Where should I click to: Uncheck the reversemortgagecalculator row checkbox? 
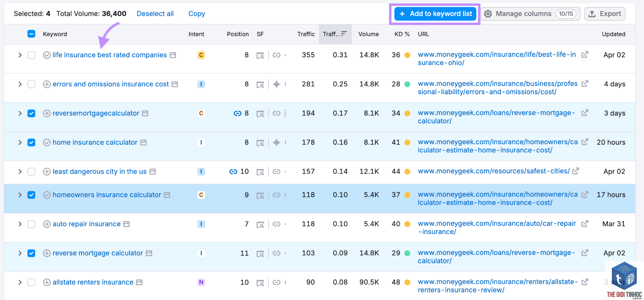(31, 113)
